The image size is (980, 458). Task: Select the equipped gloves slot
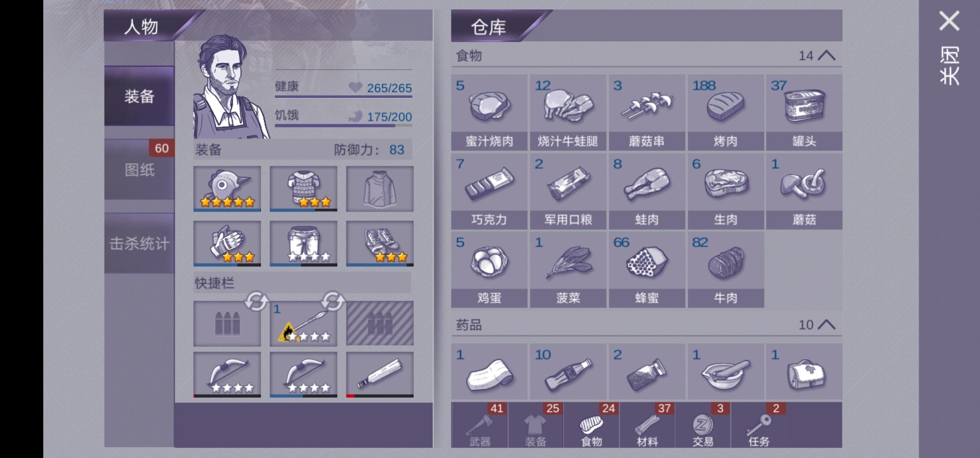pyautogui.click(x=227, y=243)
